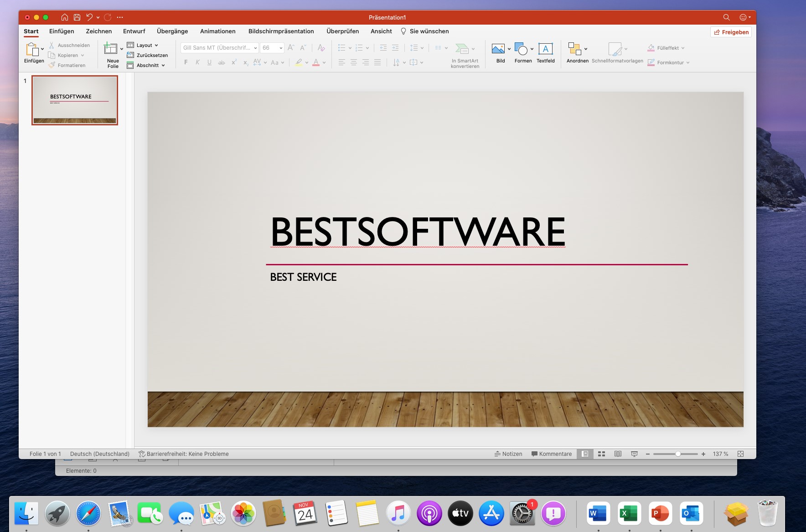Viewport: 806px width, 532px height.
Task: Launch Safari from the dock
Action: pyautogui.click(x=88, y=513)
